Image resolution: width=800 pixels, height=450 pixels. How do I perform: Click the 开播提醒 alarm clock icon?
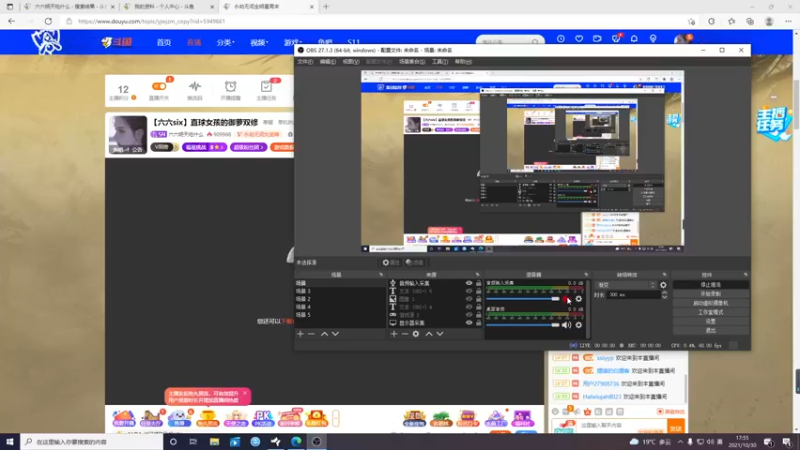tap(231, 87)
